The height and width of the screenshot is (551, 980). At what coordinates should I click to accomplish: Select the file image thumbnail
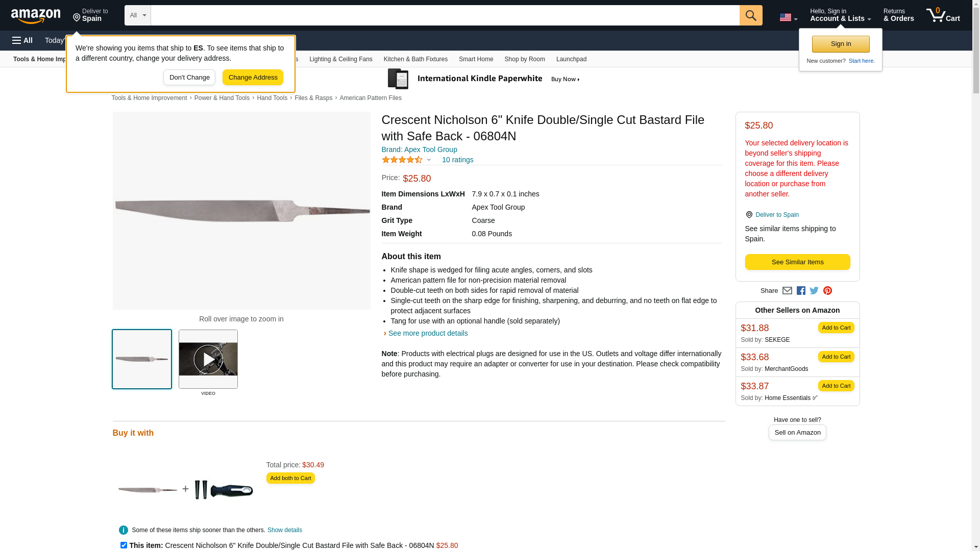tap(142, 359)
